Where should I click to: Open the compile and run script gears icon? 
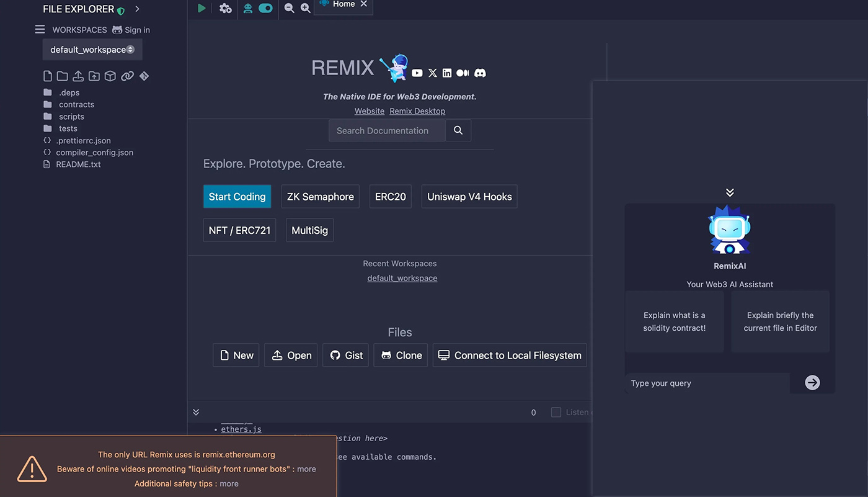coord(225,8)
